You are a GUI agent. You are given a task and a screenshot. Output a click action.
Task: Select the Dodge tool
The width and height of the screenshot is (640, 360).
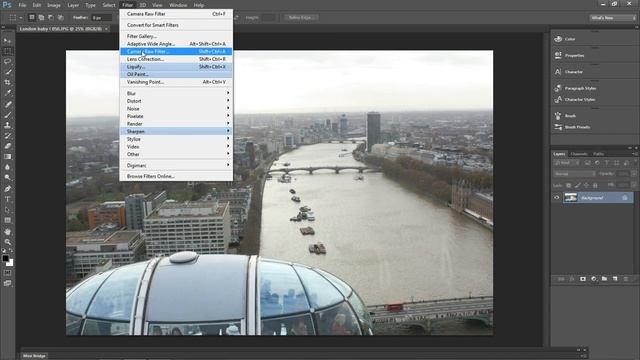[7, 178]
